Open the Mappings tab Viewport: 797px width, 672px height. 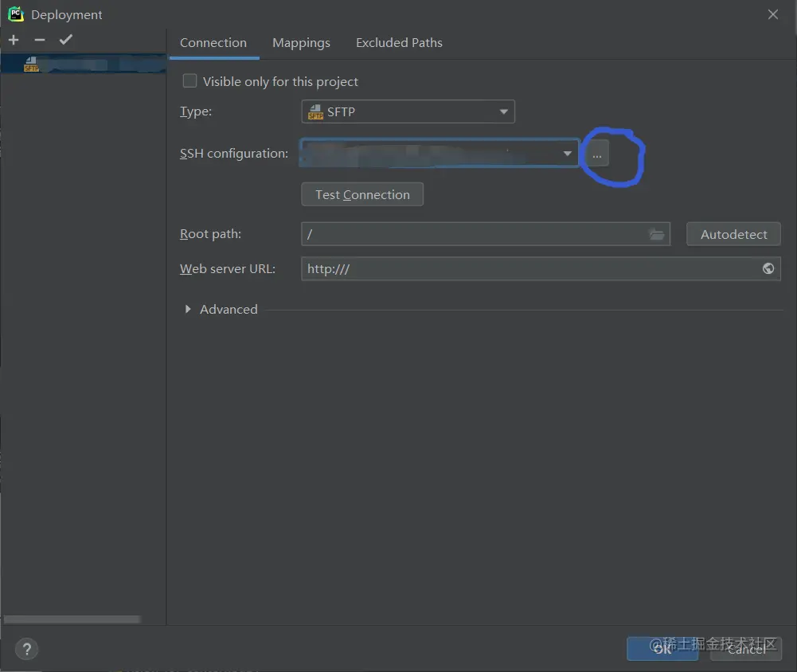pos(302,43)
